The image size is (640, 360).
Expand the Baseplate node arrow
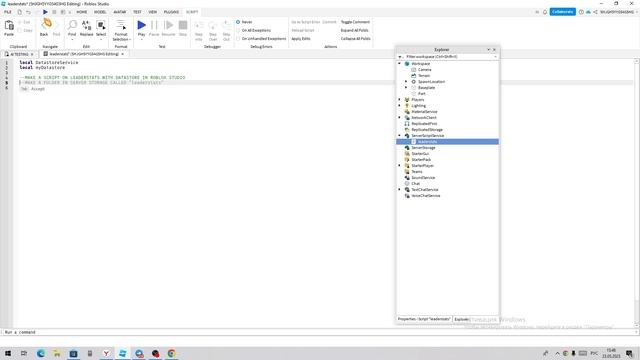pyautogui.click(x=406, y=88)
